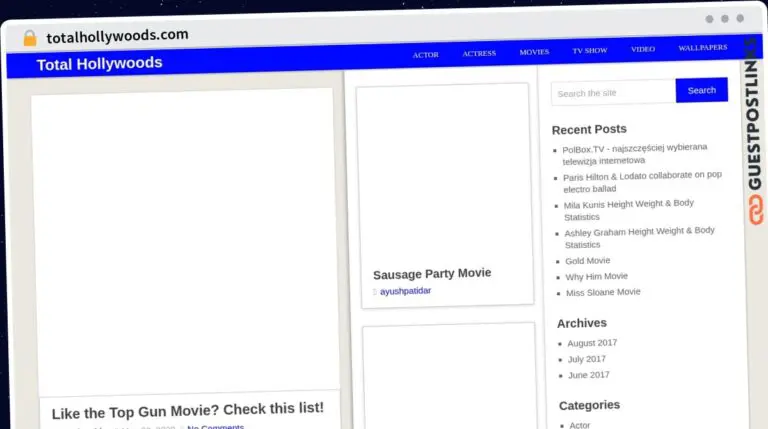Open the Wallpapers menu item
Viewport: 768px width, 429px height.
702,48
